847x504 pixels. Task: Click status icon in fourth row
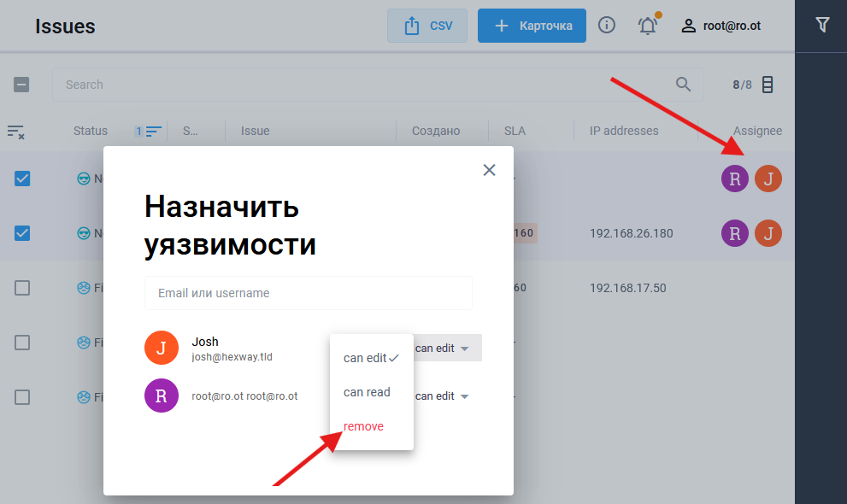click(84, 343)
